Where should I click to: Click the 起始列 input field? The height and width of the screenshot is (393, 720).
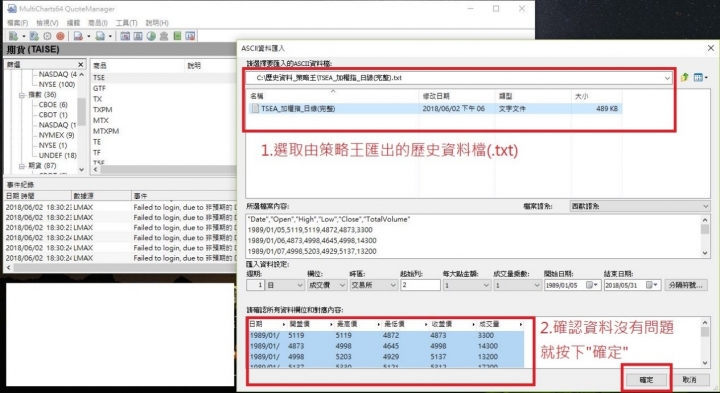420,285
